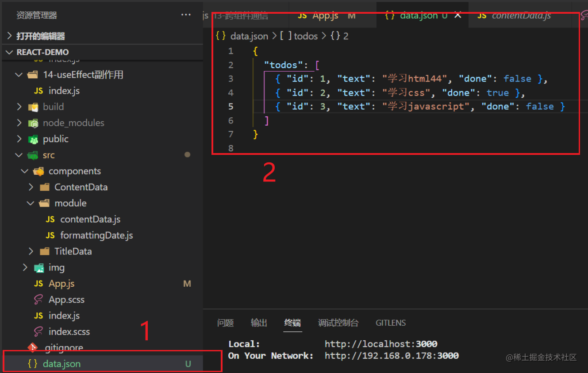Click the src folder icon
Image resolution: width=588 pixels, height=373 pixels.
click(x=33, y=155)
